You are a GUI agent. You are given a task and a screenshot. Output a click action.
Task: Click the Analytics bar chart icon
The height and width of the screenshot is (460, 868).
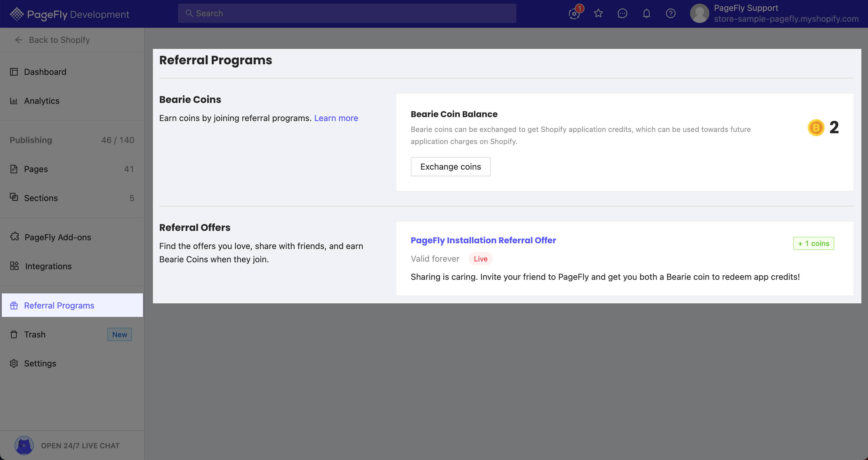14,101
